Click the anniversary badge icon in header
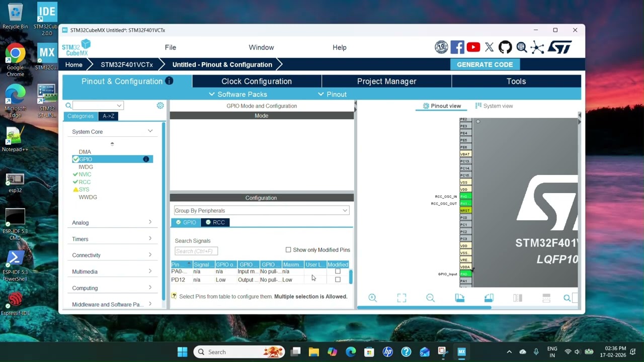This screenshot has height=362, width=644. [x=441, y=47]
